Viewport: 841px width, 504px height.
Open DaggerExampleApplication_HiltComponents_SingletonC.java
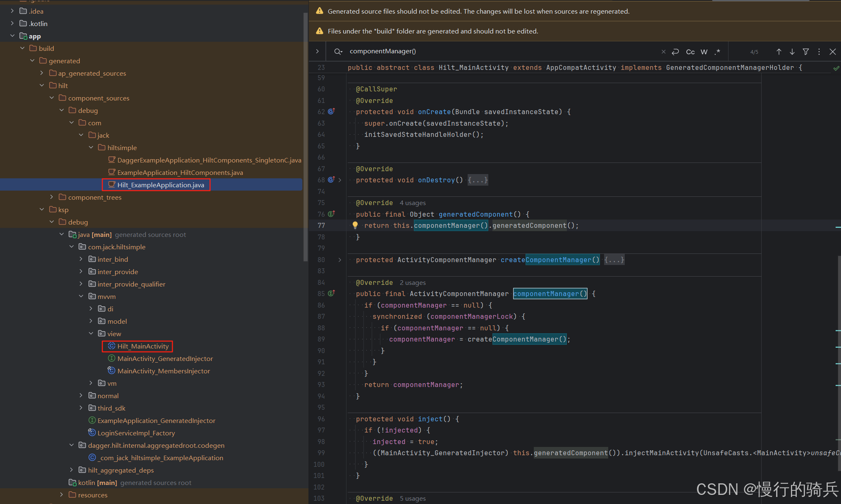tap(205, 160)
